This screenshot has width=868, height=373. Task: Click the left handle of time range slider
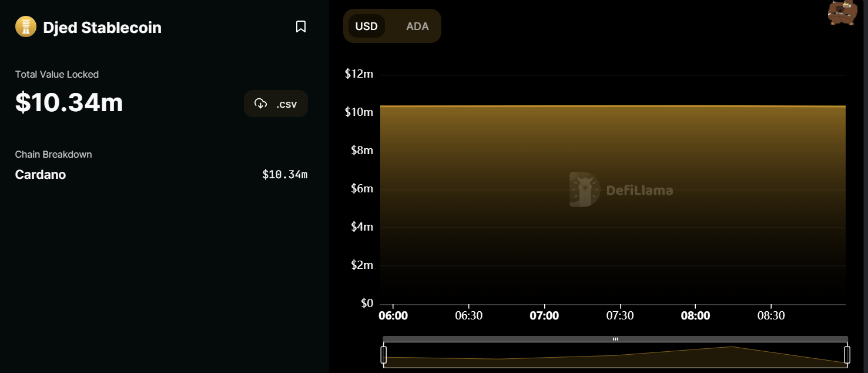pyautogui.click(x=384, y=355)
